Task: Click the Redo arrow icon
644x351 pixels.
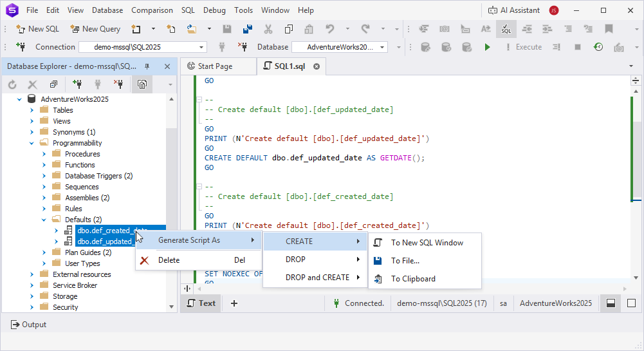Action: tap(365, 29)
